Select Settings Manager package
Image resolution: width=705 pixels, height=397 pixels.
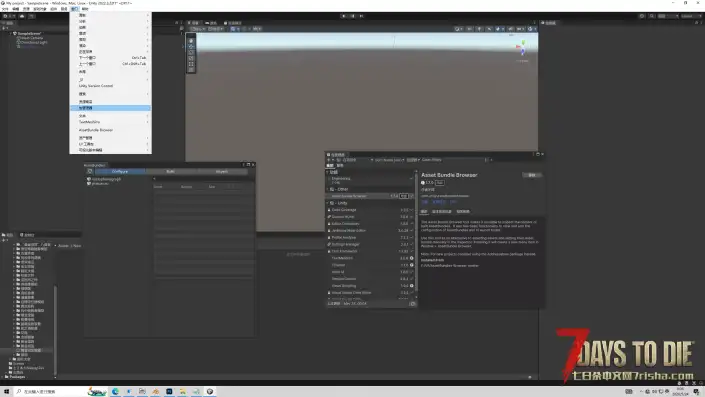click(370, 244)
